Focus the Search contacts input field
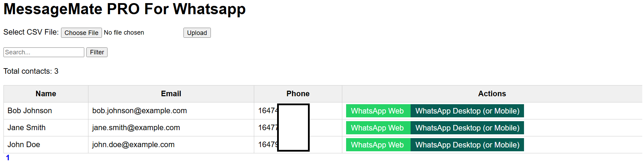Viewport: 644px width, 162px height. point(44,52)
